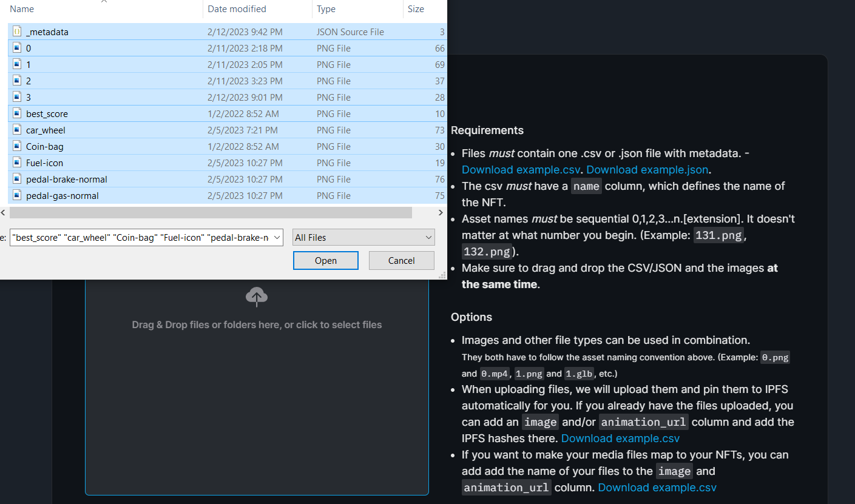Click the Coin-bag file icon
The image size is (855, 504).
(17, 146)
